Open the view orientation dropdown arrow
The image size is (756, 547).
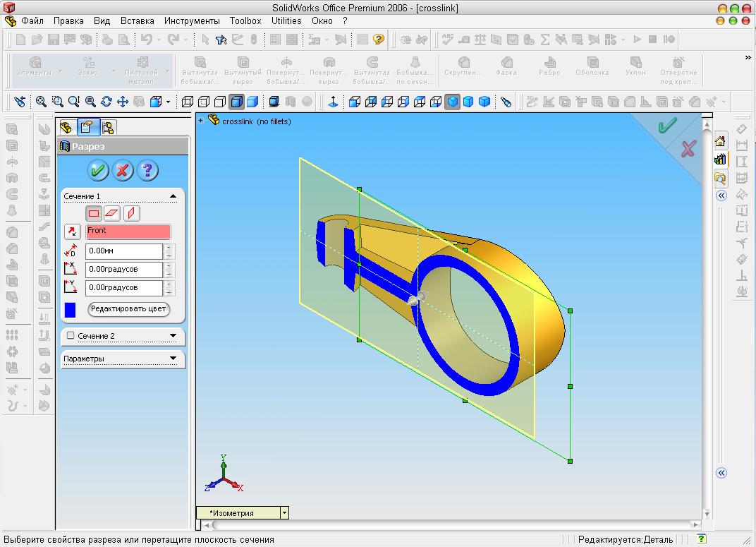(168, 102)
